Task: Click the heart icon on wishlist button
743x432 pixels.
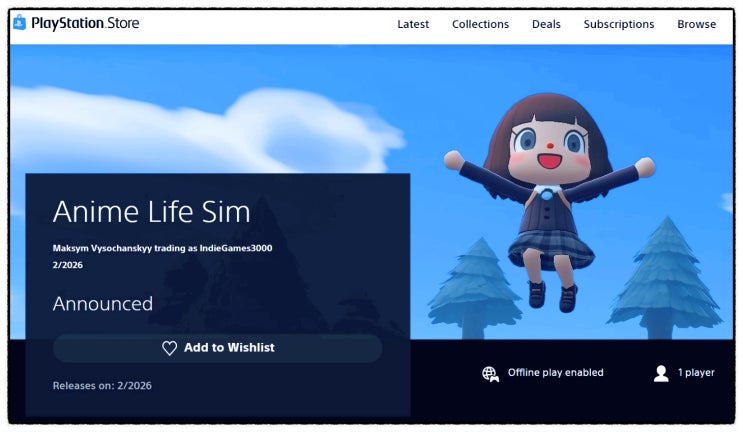Action: (169, 348)
